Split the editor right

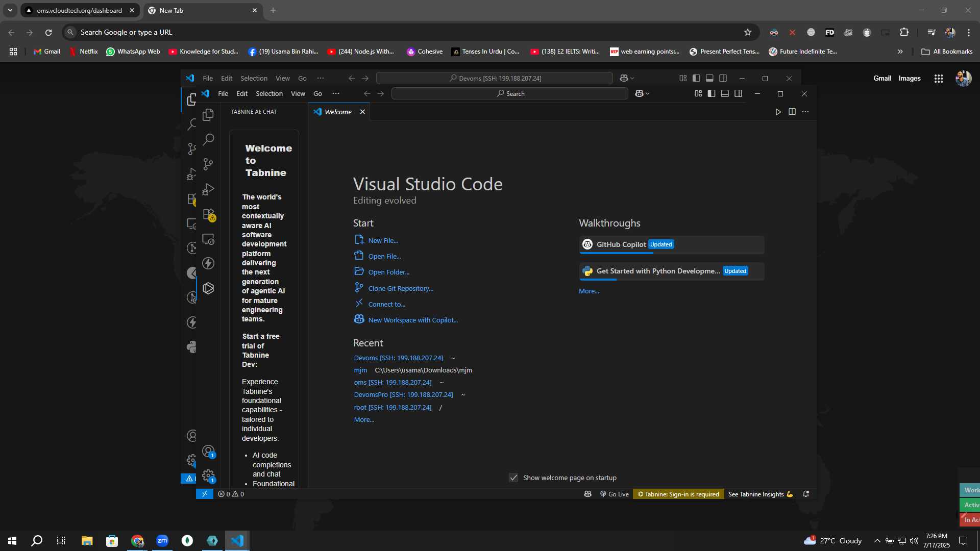point(792,112)
